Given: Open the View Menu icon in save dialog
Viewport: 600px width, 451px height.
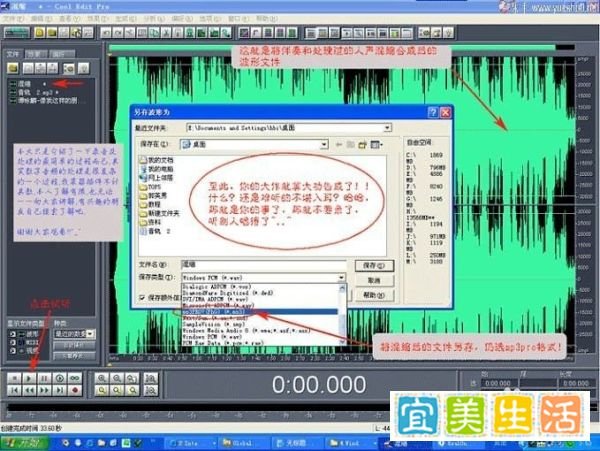Looking at the screenshot, I should coord(377,145).
